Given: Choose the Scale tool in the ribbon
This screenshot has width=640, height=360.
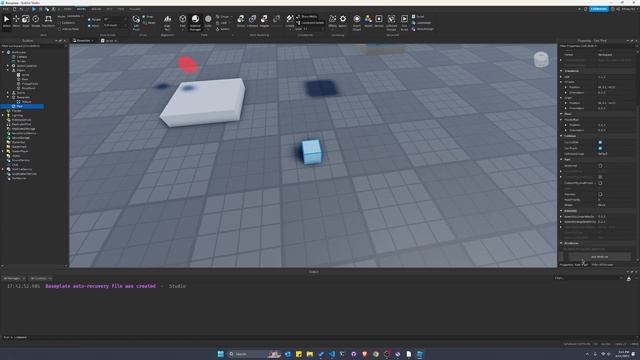Looking at the screenshot, I should 26,21.
